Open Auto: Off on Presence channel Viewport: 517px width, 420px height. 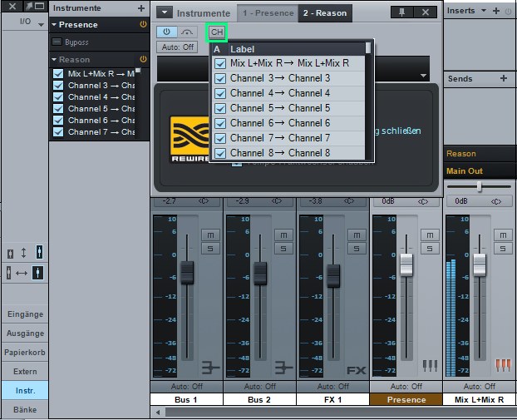[406, 386]
